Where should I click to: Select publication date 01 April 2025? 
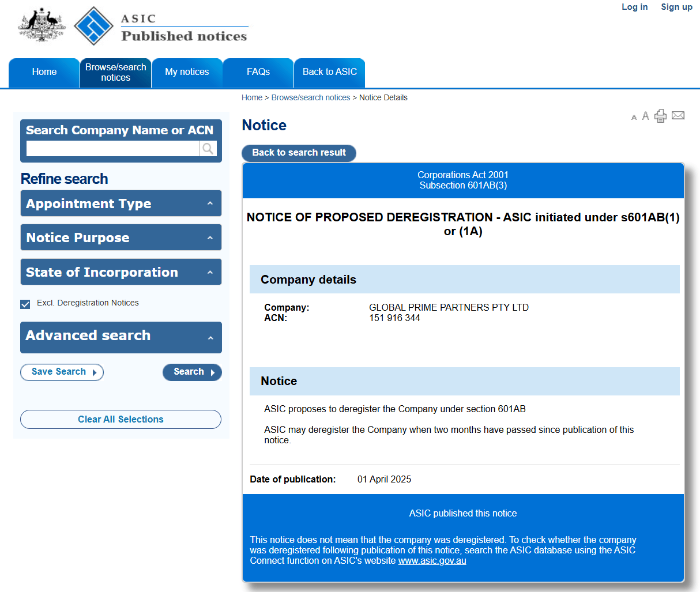384,480
